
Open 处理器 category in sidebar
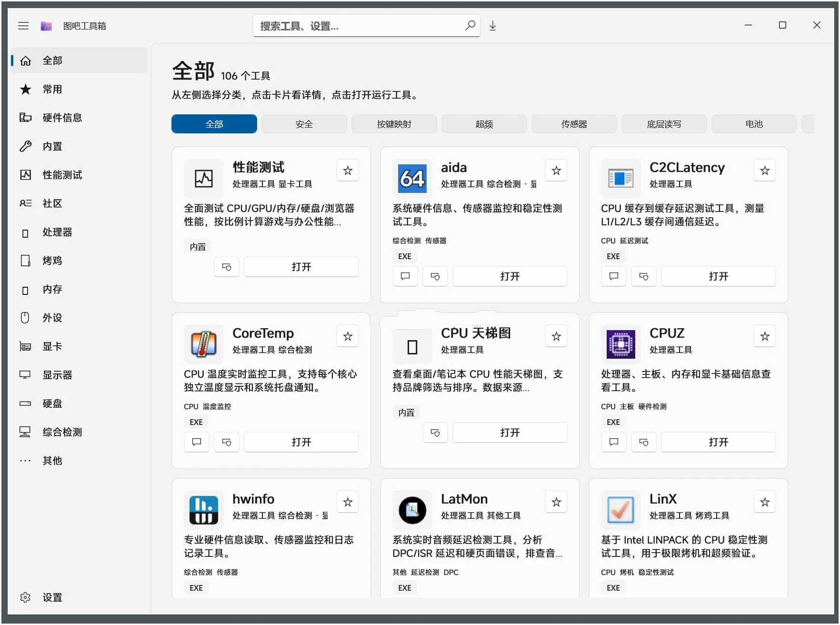click(80, 232)
